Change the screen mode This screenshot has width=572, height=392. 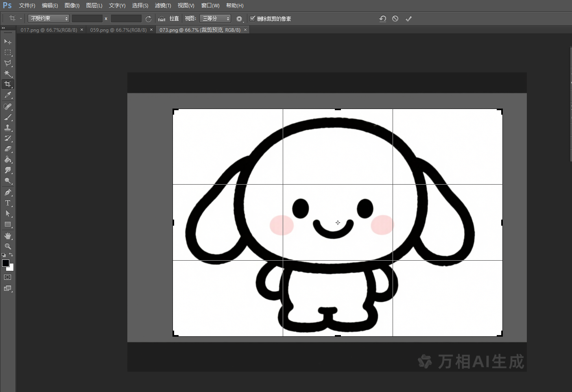[8, 288]
